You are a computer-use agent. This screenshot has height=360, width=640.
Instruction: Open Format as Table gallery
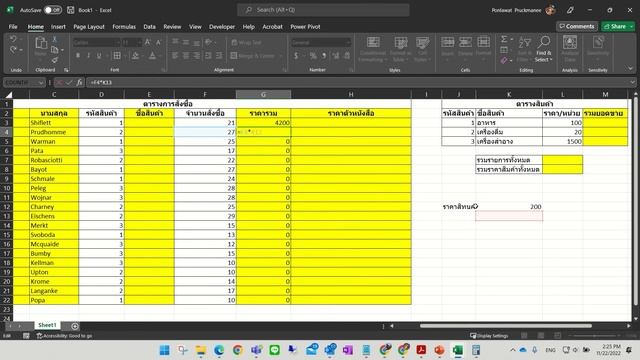400,49
